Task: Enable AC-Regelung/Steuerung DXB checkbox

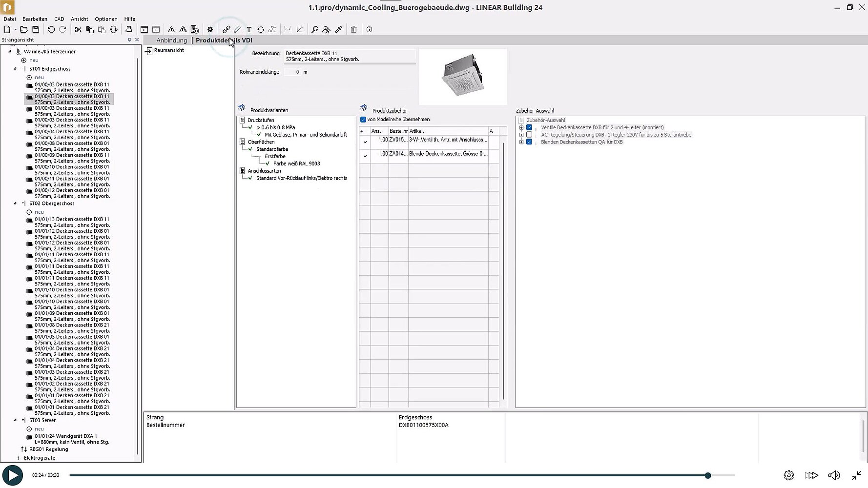Action: 529,135
